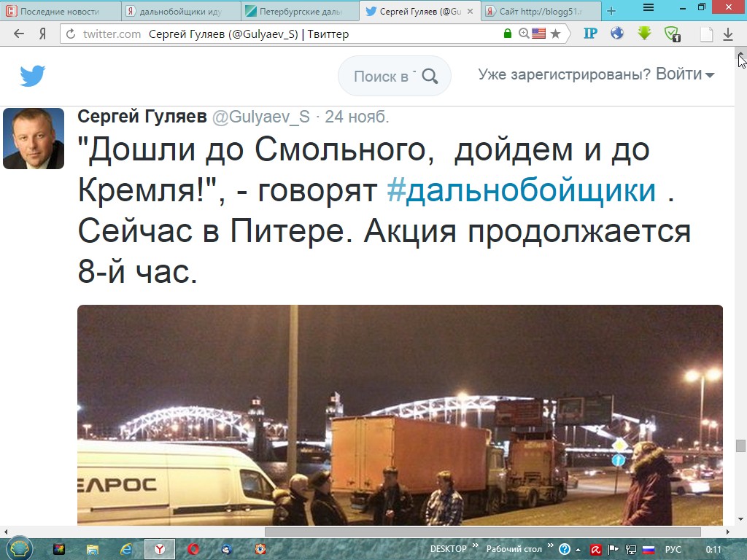The height and width of the screenshot is (560, 747).
Task: Open the browser downloads arrow icon
Action: (x=727, y=34)
